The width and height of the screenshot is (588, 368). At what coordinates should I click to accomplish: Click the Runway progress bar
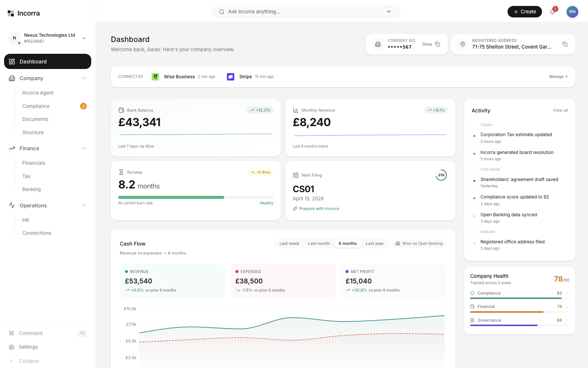(x=195, y=197)
